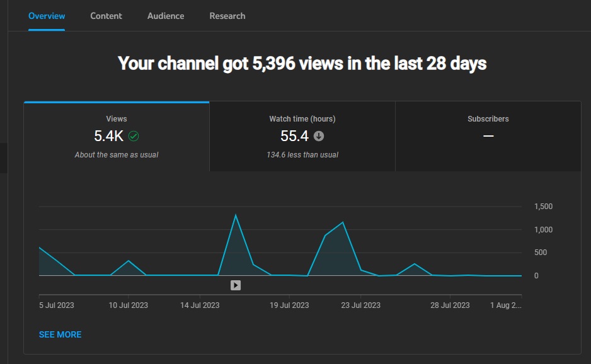Click the "134.6 less than usual" note
This screenshot has width=591, height=364.
[302, 155]
